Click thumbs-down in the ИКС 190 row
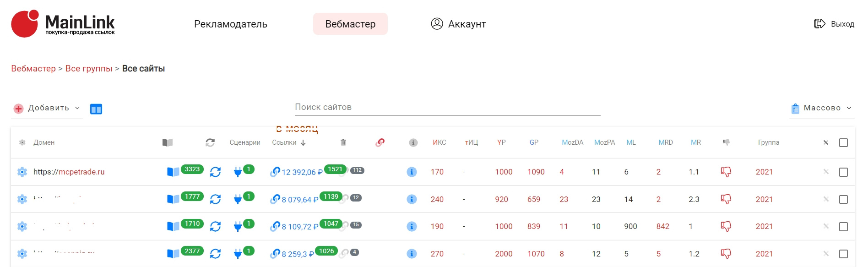 coord(726,226)
